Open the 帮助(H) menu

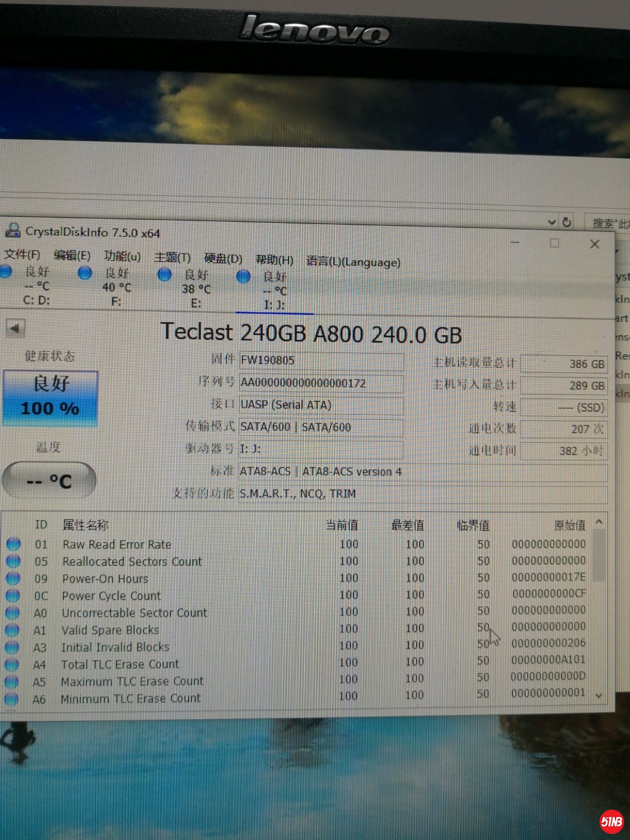274,260
